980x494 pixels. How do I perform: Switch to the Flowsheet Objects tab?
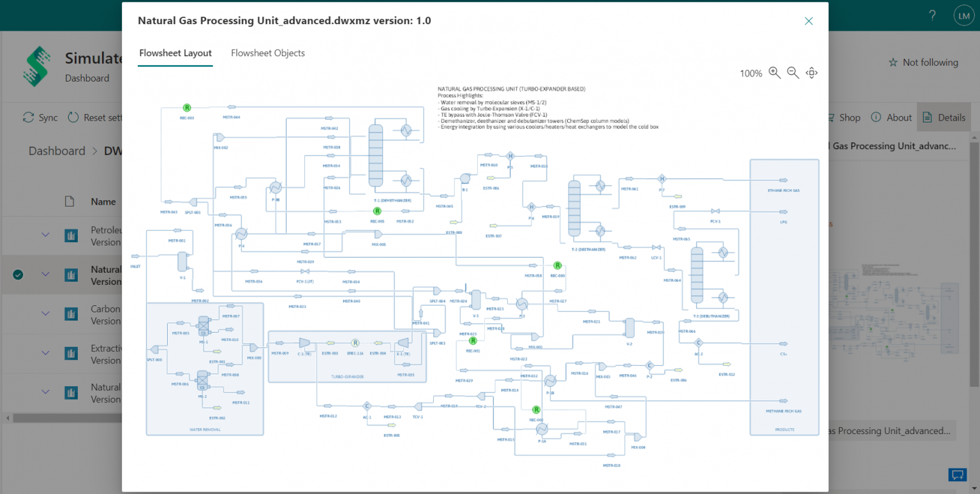[267, 53]
